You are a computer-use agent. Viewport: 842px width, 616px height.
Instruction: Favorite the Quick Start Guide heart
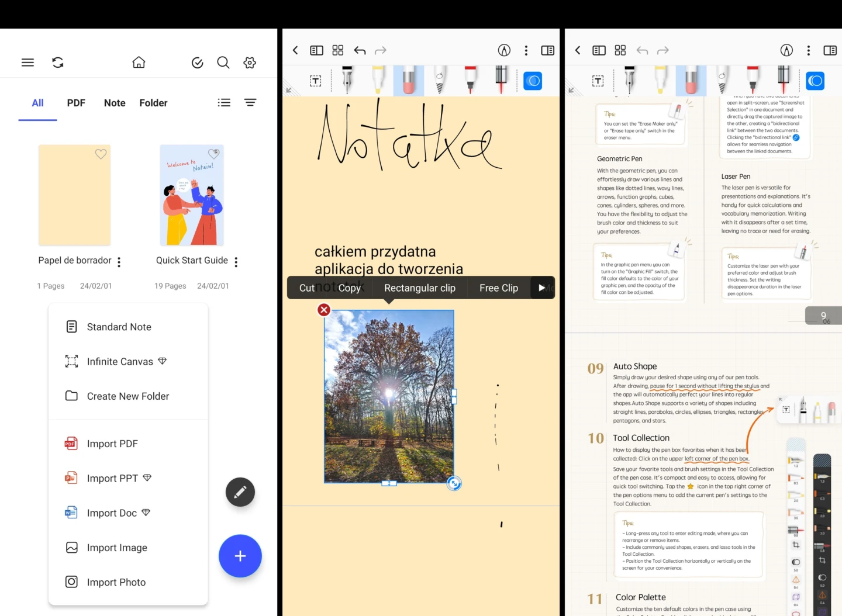pos(213,154)
